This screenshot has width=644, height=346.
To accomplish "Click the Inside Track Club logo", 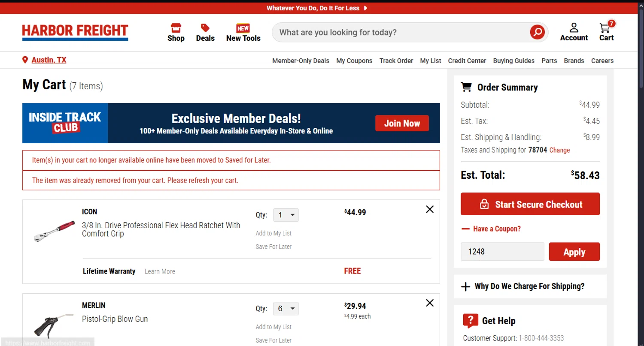I will tap(65, 123).
